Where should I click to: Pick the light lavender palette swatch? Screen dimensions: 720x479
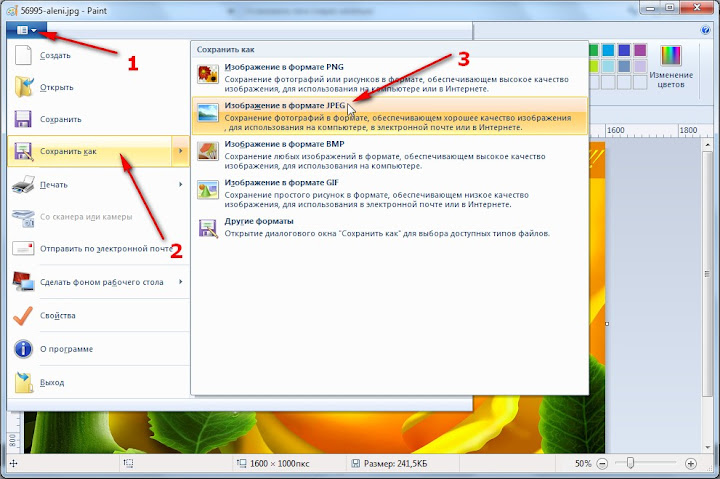tap(640, 66)
